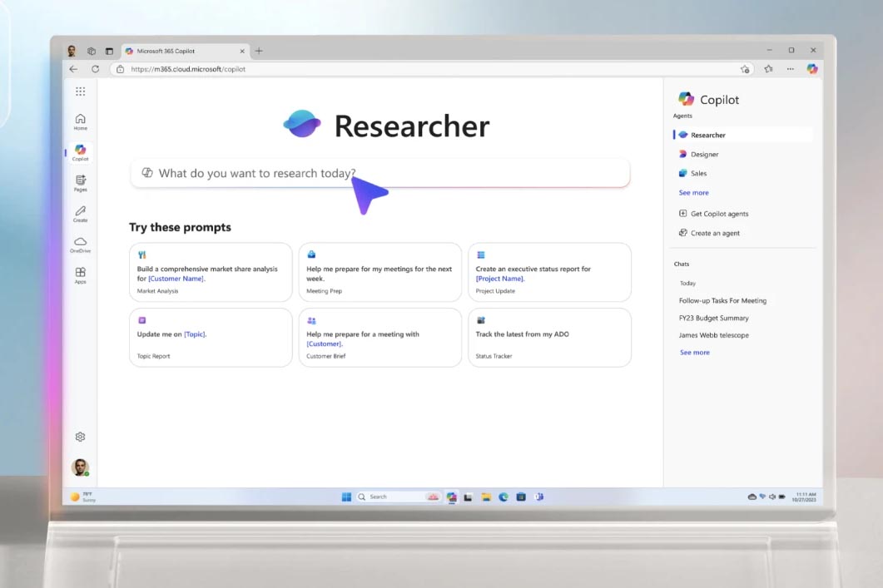883x588 pixels.
Task: Open Pages from the left sidebar
Action: tap(80, 183)
